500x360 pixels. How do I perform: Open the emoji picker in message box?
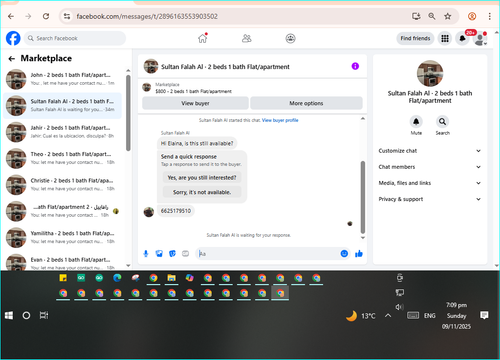click(344, 254)
